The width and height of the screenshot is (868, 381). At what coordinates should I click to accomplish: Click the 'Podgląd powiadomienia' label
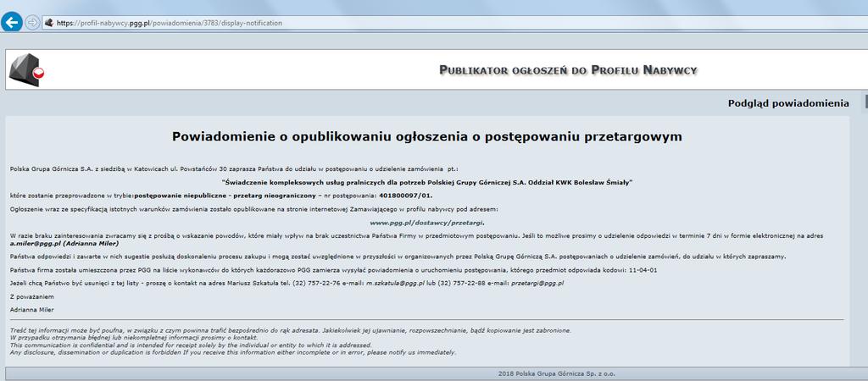[788, 103]
